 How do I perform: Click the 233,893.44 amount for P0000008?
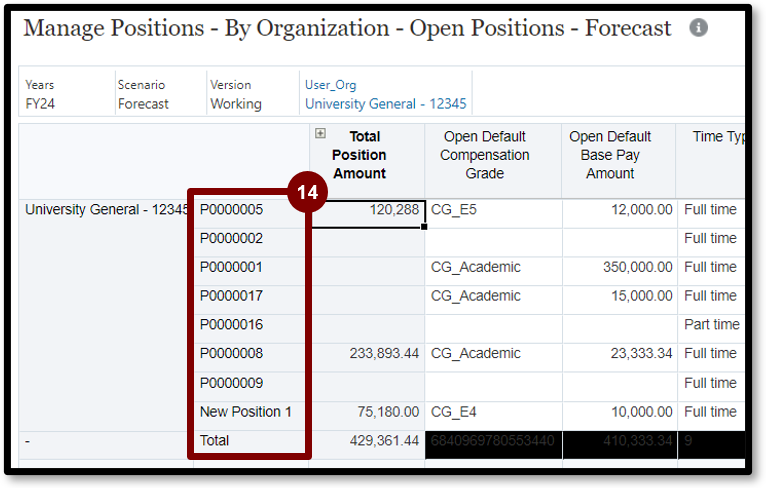pos(366,353)
